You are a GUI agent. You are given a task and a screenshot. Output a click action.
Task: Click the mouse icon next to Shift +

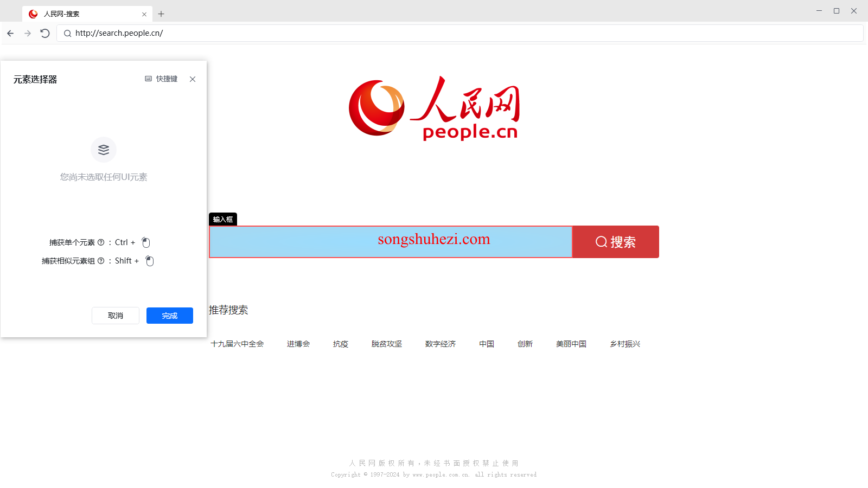150,261
